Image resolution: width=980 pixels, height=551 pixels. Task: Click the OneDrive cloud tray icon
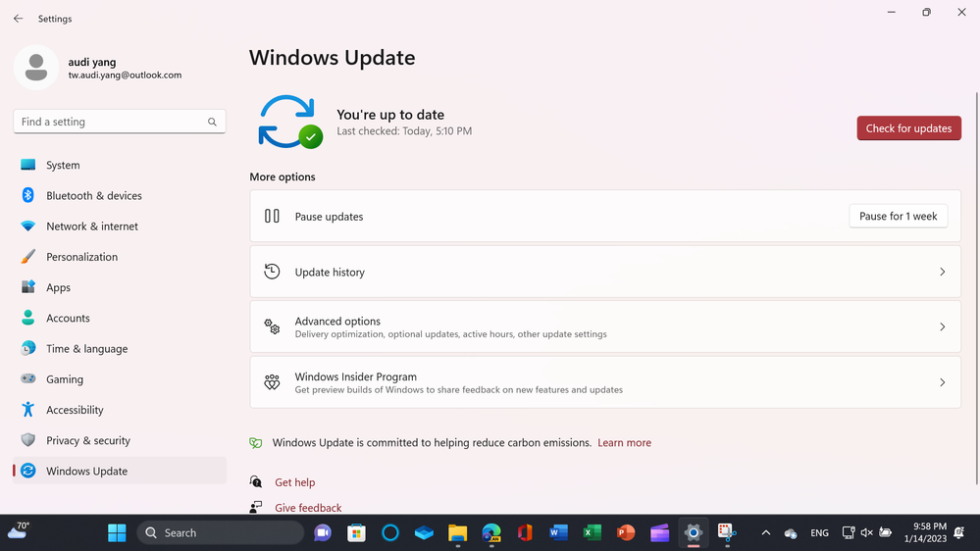[791, 533]
